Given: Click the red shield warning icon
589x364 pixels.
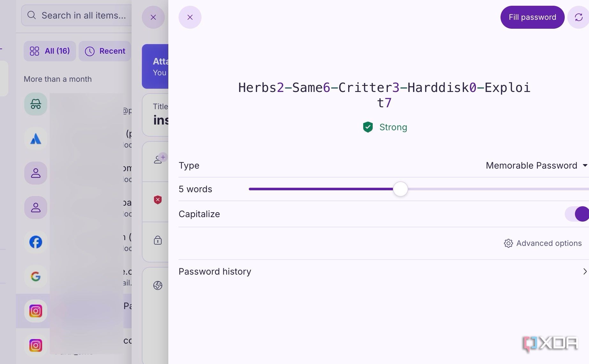Looking at the screenshot, I should 158,200.
